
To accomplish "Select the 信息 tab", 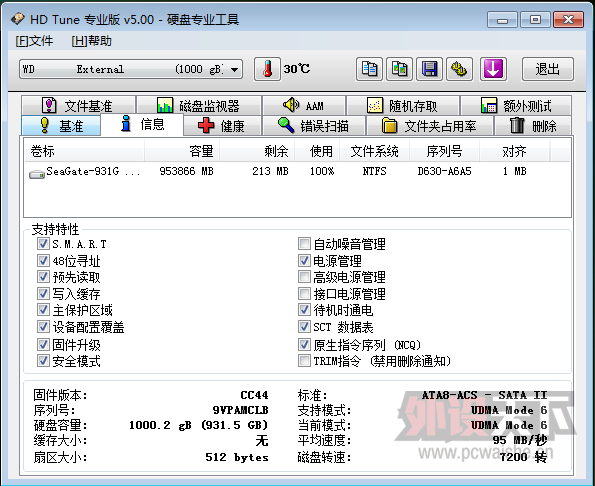I will pos(142,124).
